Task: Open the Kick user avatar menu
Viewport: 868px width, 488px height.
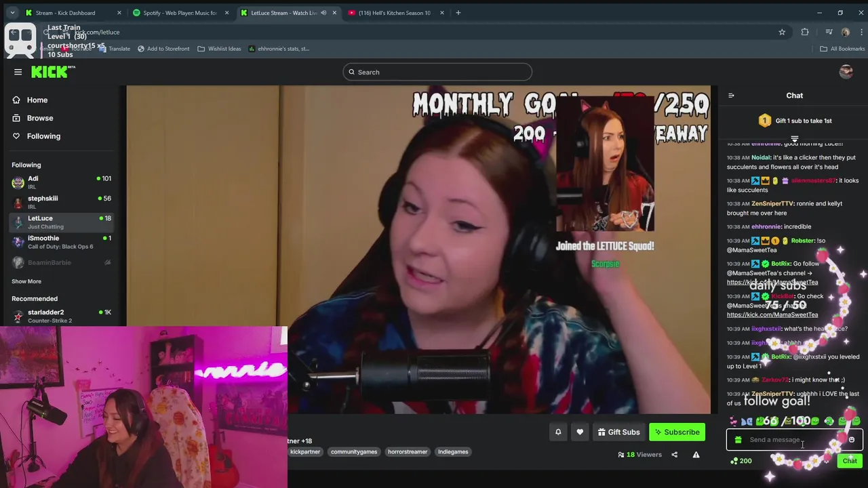Action: coord(846,72)
